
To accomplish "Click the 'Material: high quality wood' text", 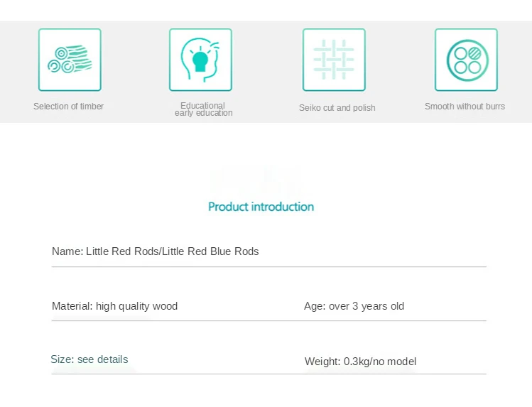I will point(114,306).
